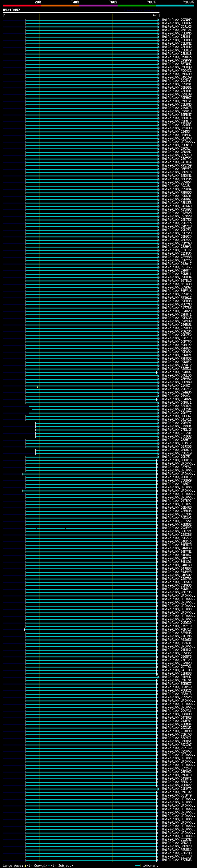Select the UniRef100_B9FBM7 label
197x868 pixels.
tap(177, 115)
